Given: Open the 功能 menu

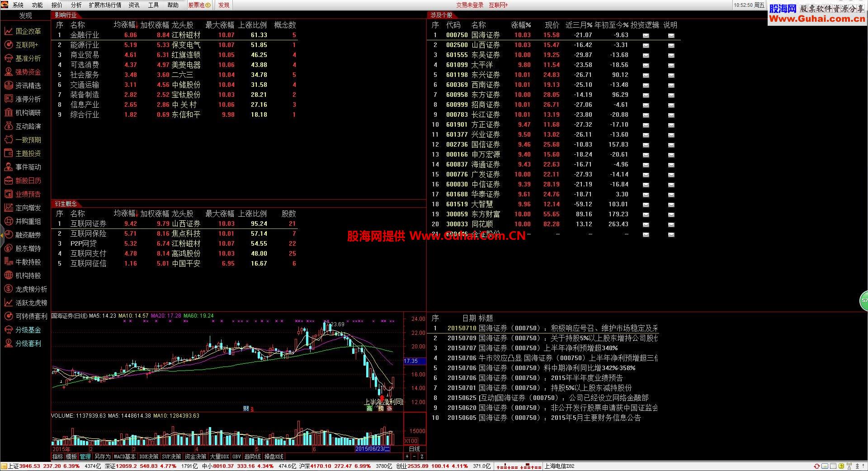Looking at the screenshot, I should click(x=38, y=5).
